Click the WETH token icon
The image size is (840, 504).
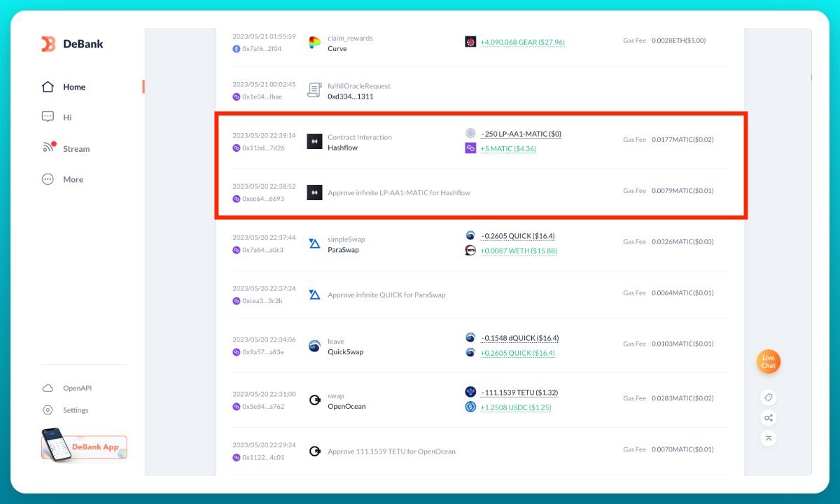470,250
